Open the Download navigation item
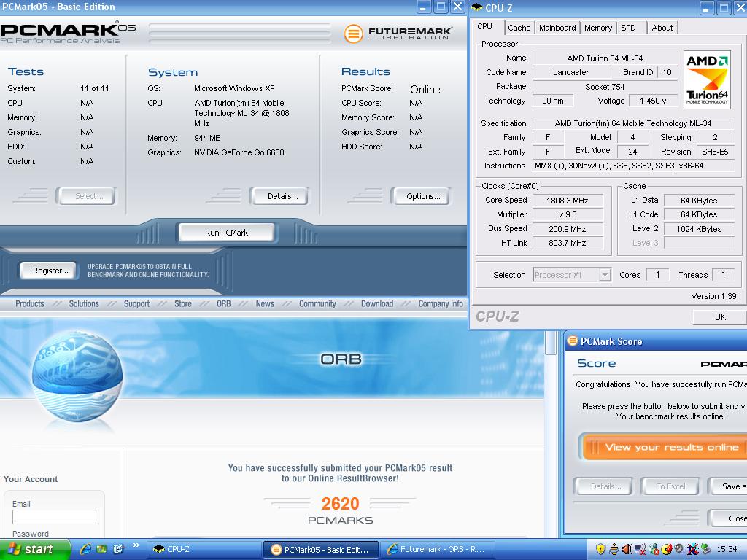The width and height of the screenshot is (747, 560). (x=377, y=304)
